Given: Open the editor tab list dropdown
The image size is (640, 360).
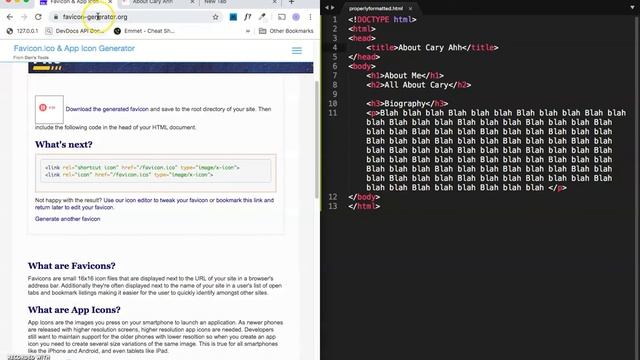Looking at the screenshot, I should pyautogui.click(x=632, y=8).
